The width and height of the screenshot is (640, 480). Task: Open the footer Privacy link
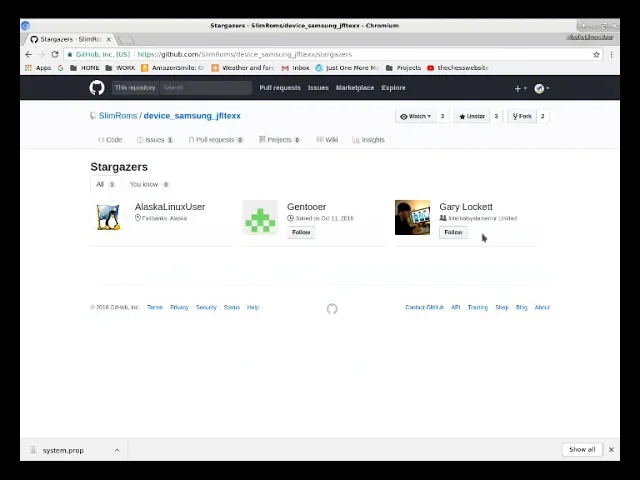(179, 307)
